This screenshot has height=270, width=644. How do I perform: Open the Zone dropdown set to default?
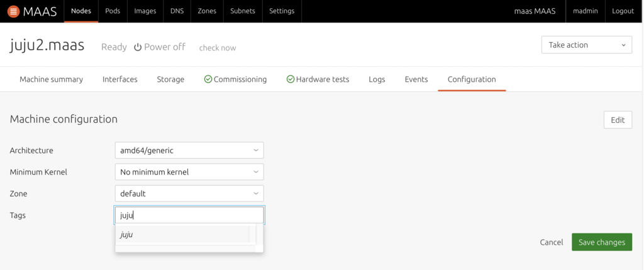189,193
